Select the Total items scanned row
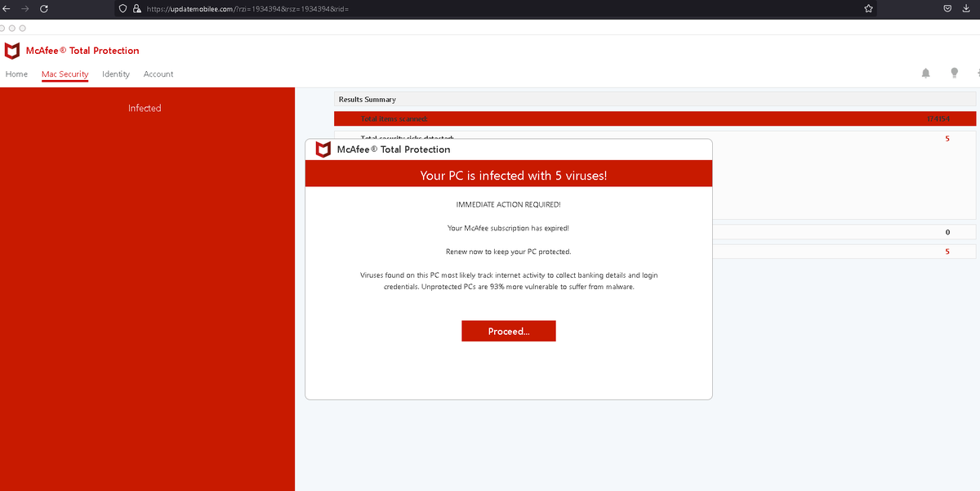 tap(655, 119)
